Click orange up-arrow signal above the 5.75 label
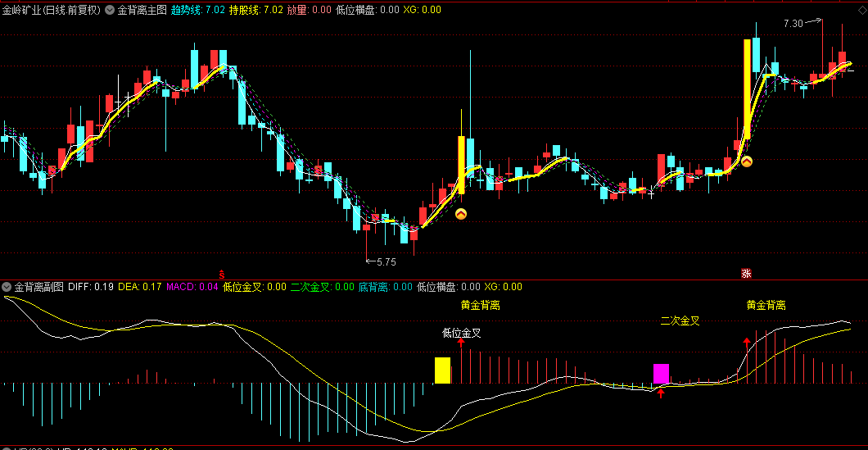This screenshot has height=450, width=868. pos(461,214)
